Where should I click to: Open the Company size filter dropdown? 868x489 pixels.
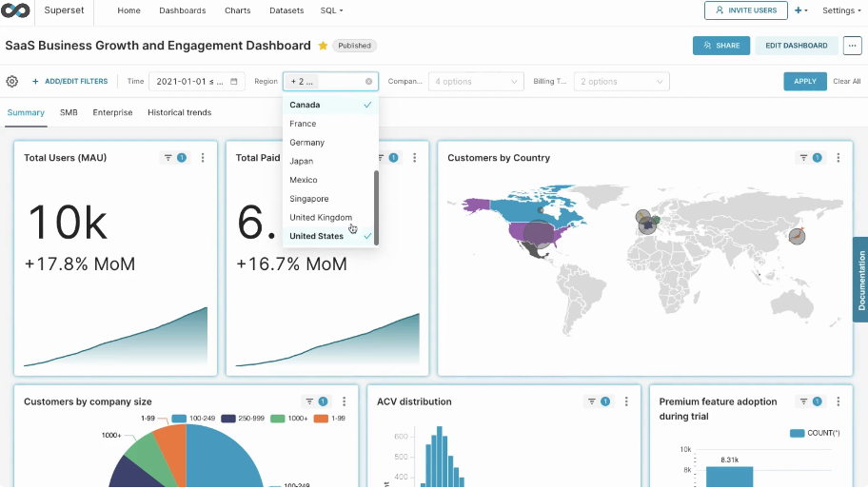point(475,82)
